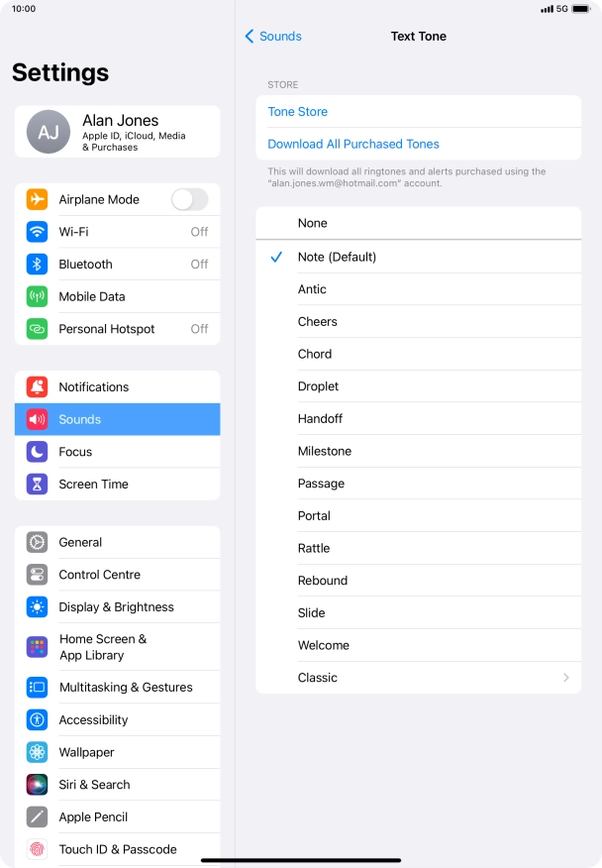Tap the red Notifications bell icon
This screenshot has height=868, width=602.
(x=37, y=387)
